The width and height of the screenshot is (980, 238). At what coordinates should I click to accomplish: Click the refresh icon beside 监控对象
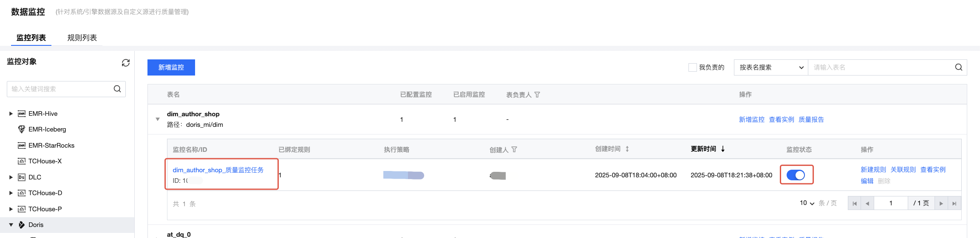[x=125, y=63]
